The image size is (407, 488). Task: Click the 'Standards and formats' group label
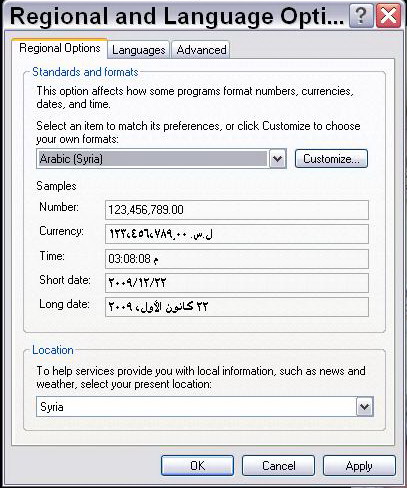(x=85, y=72)
